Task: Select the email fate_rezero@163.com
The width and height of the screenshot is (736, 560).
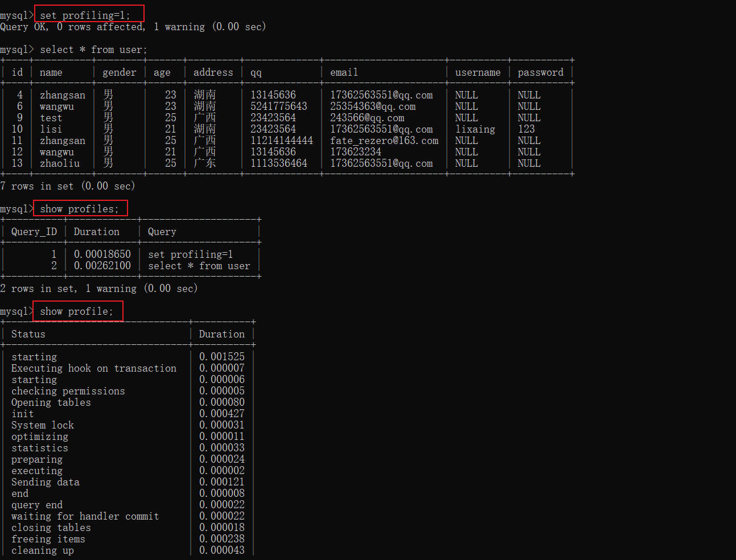Action: (384, 141)
